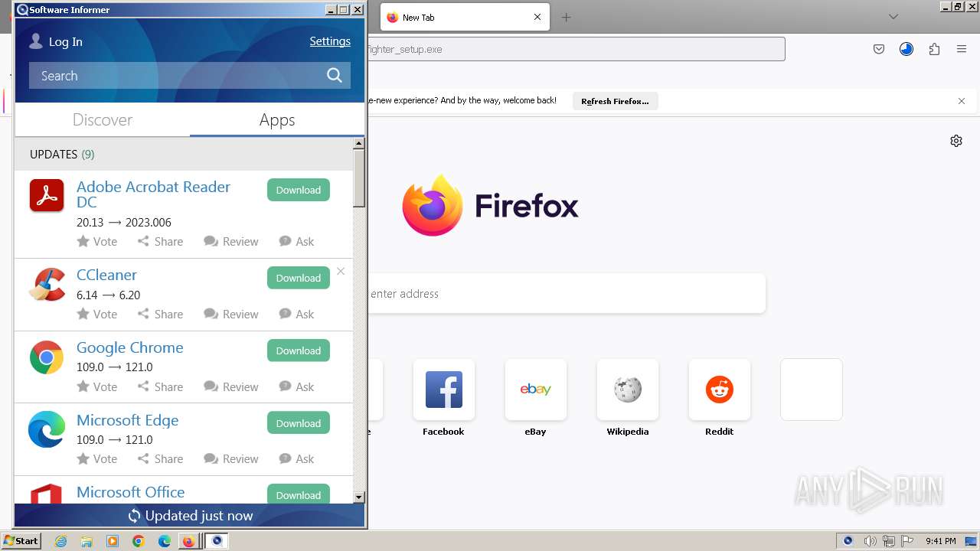Click the empty shortcut tile after Reddit

(812, 390)
